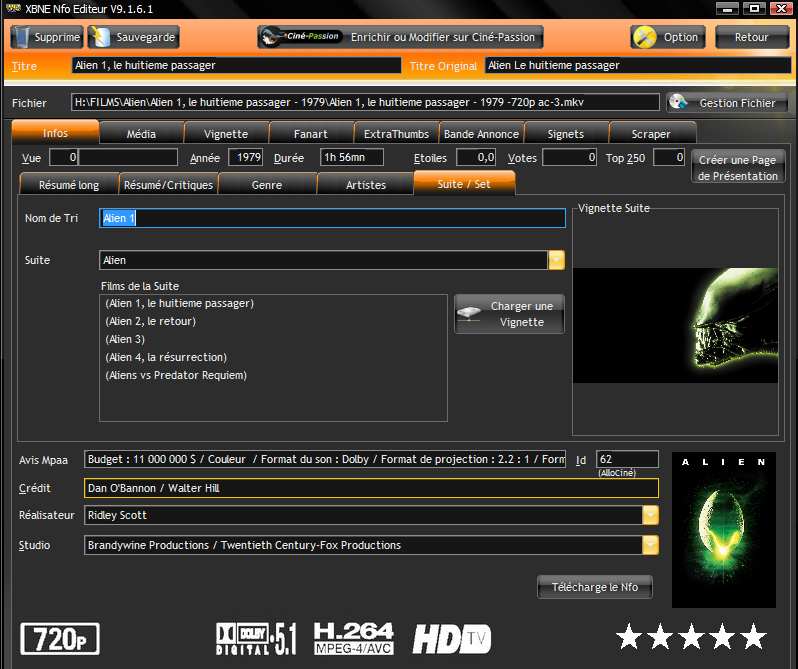The image size is (798, 669).
Task: Select (Alien 1, le huitieme passager) in list
Action: (x=180, y=303)
